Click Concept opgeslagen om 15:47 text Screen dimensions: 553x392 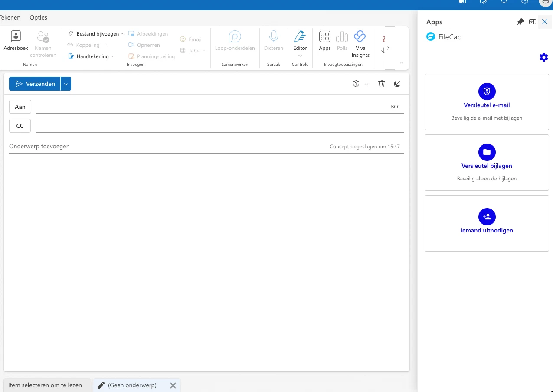pos(365,147)
